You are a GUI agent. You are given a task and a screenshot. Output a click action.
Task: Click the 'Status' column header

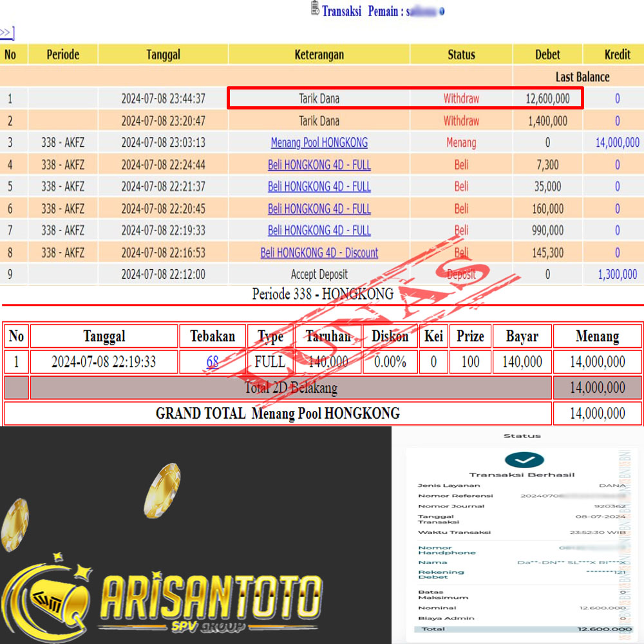461,55
